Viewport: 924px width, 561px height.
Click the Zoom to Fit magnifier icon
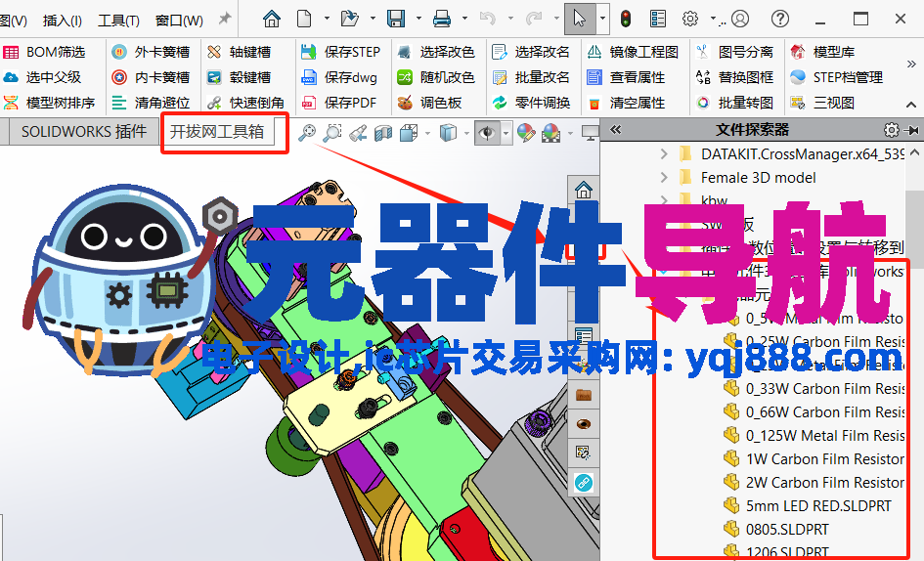(306, 133)
